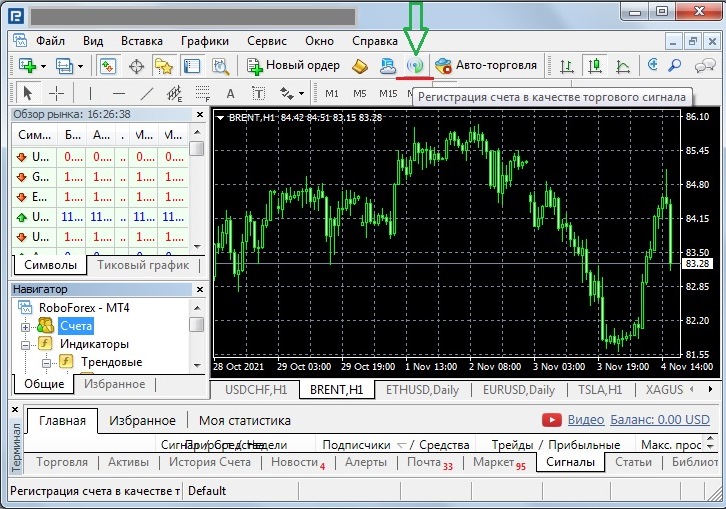
Task: Select the M5 timeframe button
Action: click(x=360, y=94)
